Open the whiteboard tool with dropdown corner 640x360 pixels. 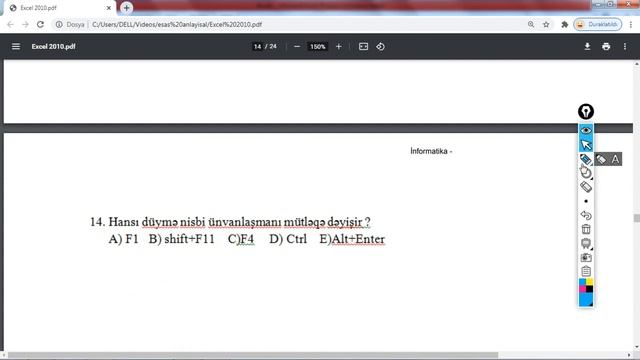click(x=586, y=243)
